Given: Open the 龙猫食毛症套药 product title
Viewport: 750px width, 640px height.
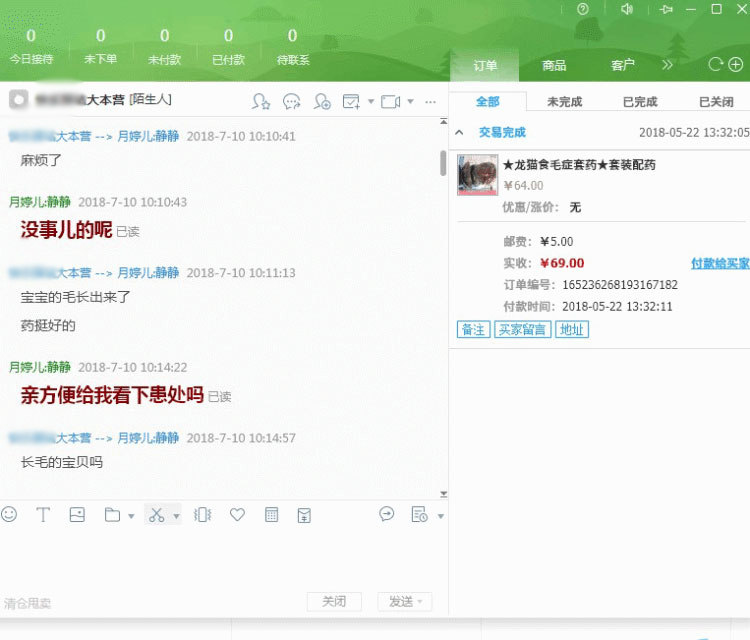Looking at the screenshot, I should pos(579,165).
